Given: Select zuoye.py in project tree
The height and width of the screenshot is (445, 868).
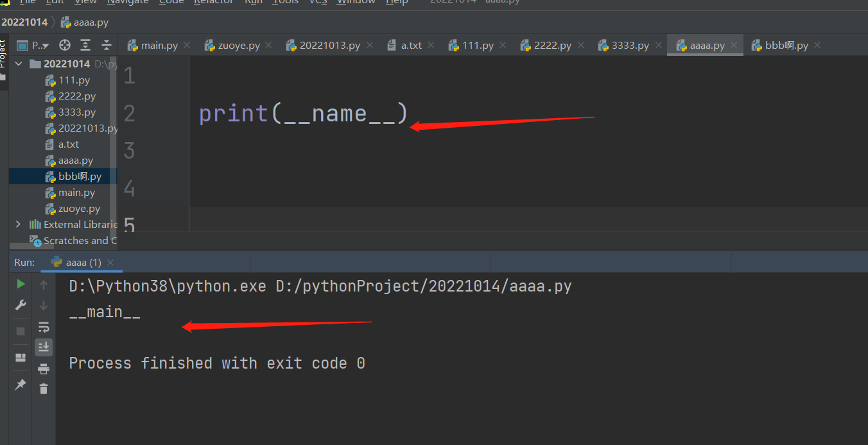Looking at the screenshot, I should point(73,209).
